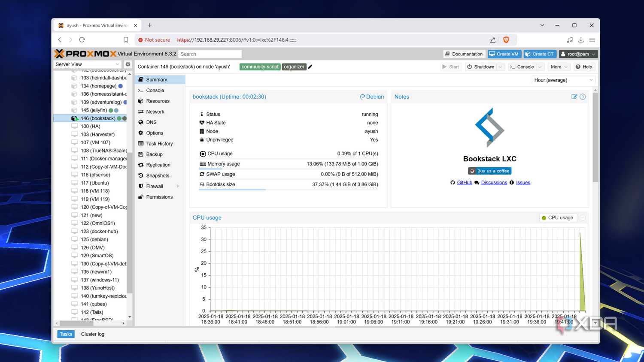The image size is (644, 362).
Task: Click the CPU usage chip icon row
Action: pyautogui.click(x=289, y=154)
